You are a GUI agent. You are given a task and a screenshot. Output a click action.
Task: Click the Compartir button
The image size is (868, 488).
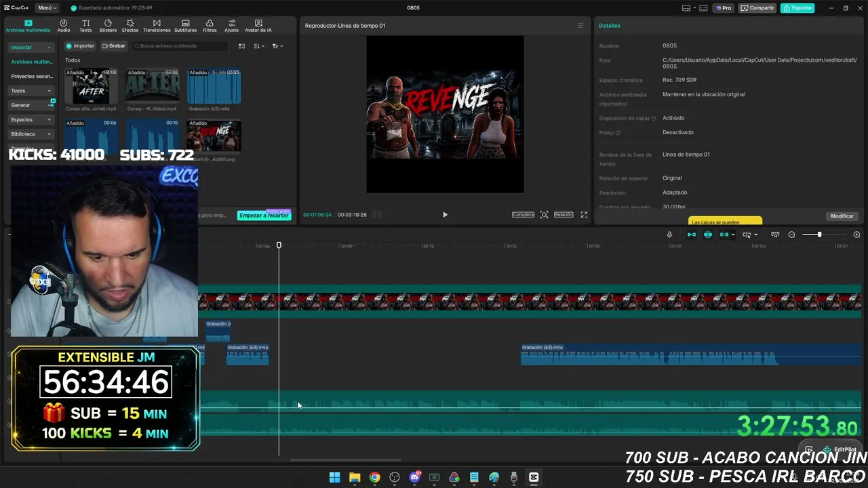click(757, 8)
